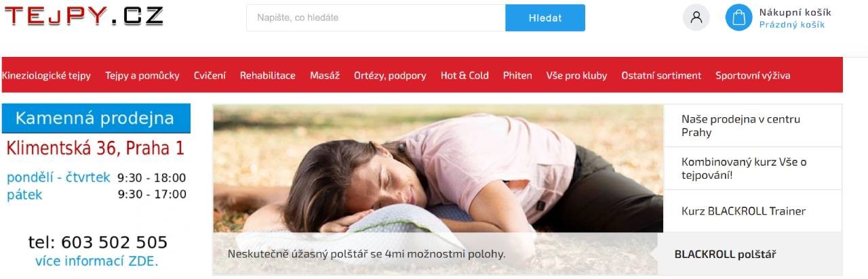868x279 pixels.
Task: Go to the Tejpy.cz logo homepage
Action: (84, 14)
